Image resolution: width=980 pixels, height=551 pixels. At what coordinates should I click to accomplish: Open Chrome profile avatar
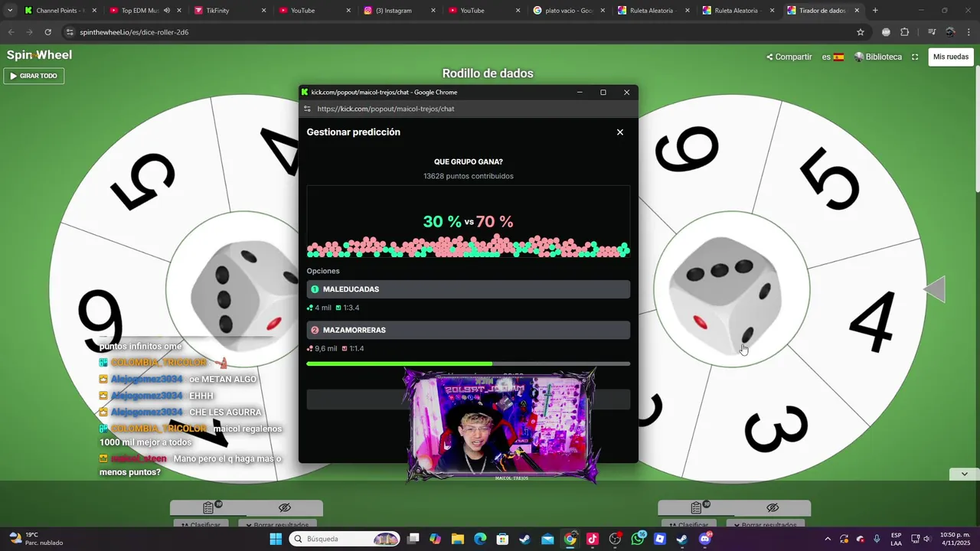(x=950, y=32)
